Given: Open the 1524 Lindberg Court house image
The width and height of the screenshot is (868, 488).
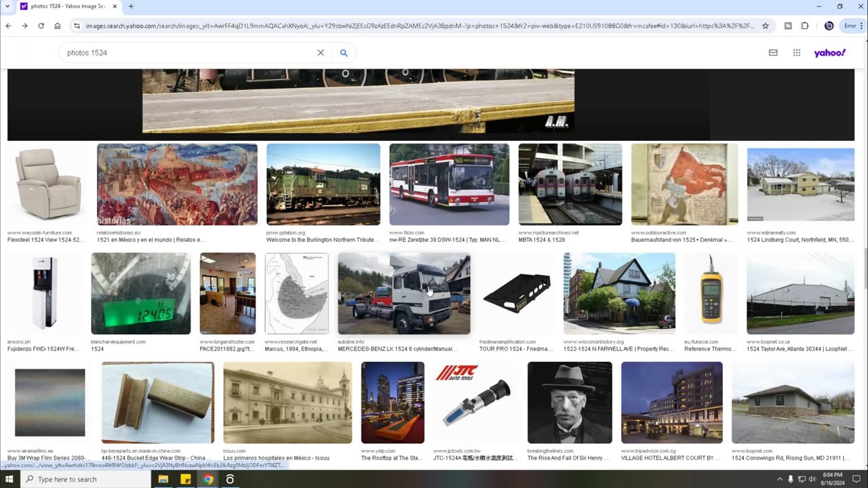Looking at the screenshot, I should click(800, 184).
